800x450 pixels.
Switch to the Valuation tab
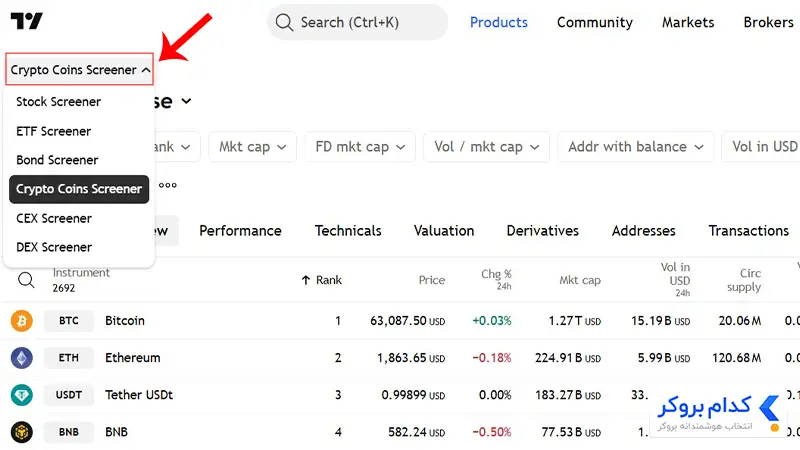(444, 231)
